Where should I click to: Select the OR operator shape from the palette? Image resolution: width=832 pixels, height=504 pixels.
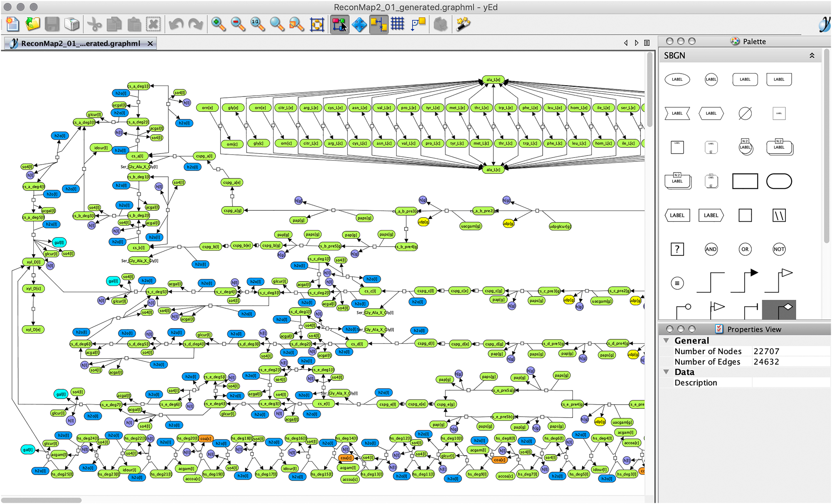745,249
